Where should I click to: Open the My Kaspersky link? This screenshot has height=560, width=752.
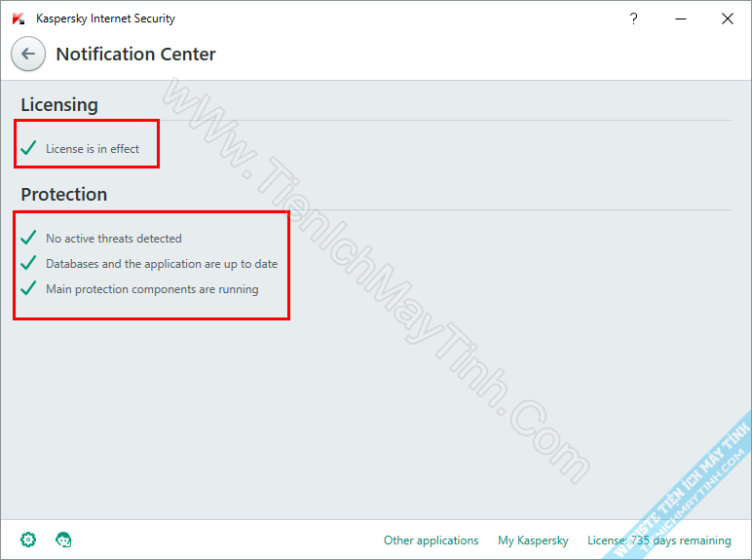[x=533, y=541]
